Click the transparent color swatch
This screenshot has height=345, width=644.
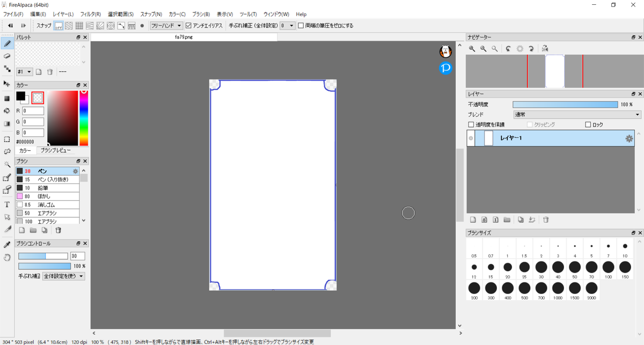(38, 98)
